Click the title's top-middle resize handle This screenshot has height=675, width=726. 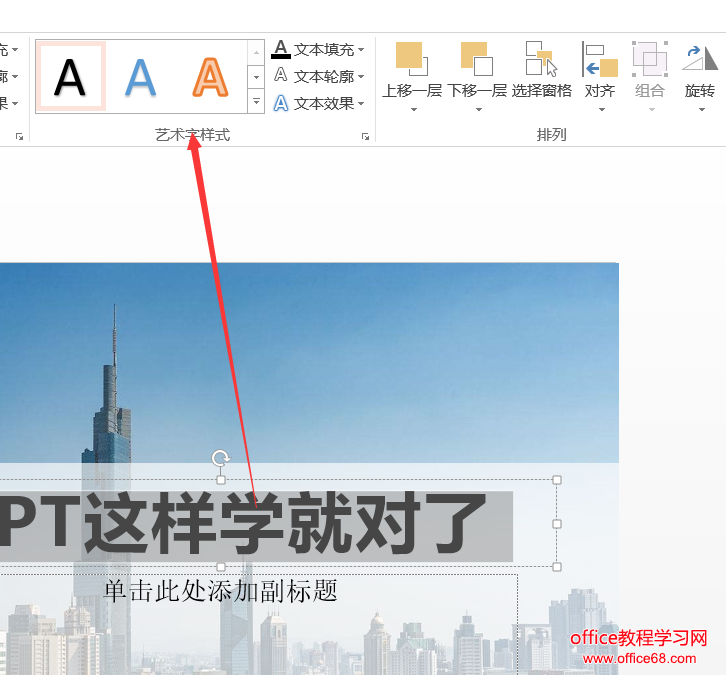point(221,480)
